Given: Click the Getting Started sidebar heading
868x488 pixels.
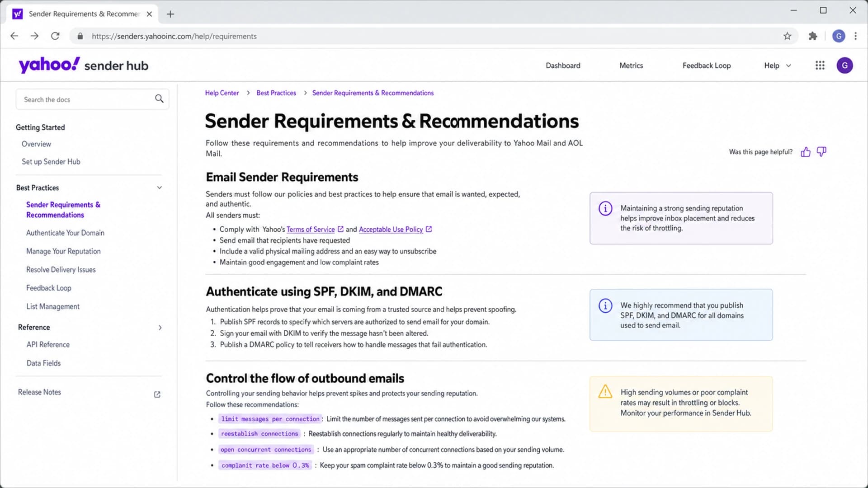Looking at the screenshot, I should tap(40, 127).
